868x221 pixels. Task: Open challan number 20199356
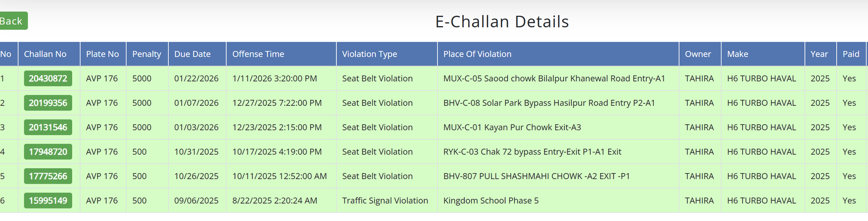click(48, 103)
